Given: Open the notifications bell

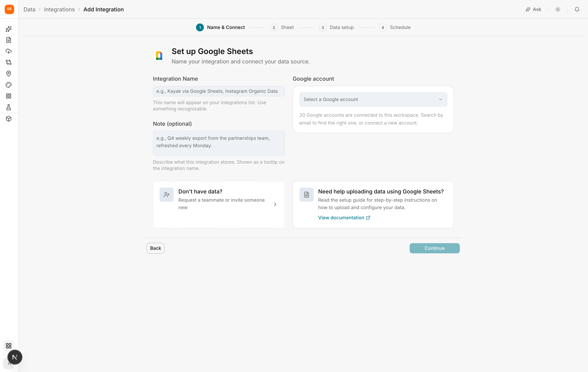Looking at the screenshot, I should point(577,9).
